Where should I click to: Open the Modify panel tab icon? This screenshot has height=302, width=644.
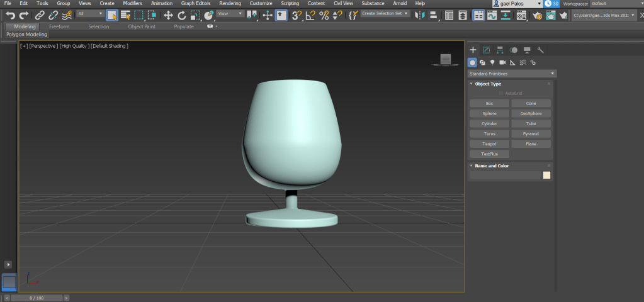coord(487,50)
